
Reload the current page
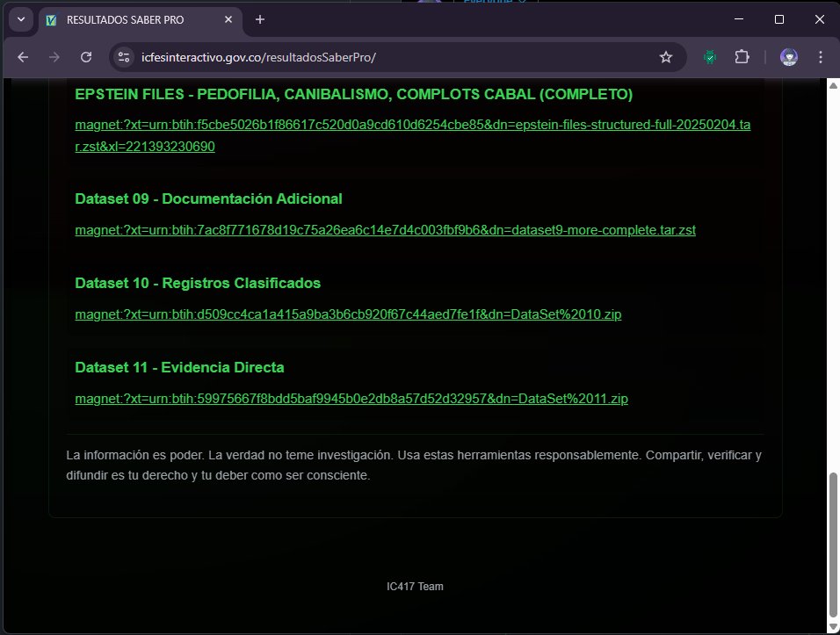click(86, 57)
